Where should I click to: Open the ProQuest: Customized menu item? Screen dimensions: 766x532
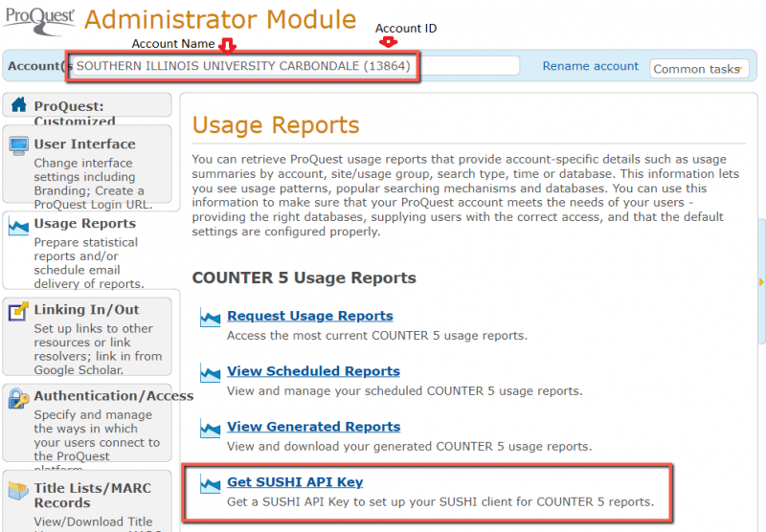(87, 105)
